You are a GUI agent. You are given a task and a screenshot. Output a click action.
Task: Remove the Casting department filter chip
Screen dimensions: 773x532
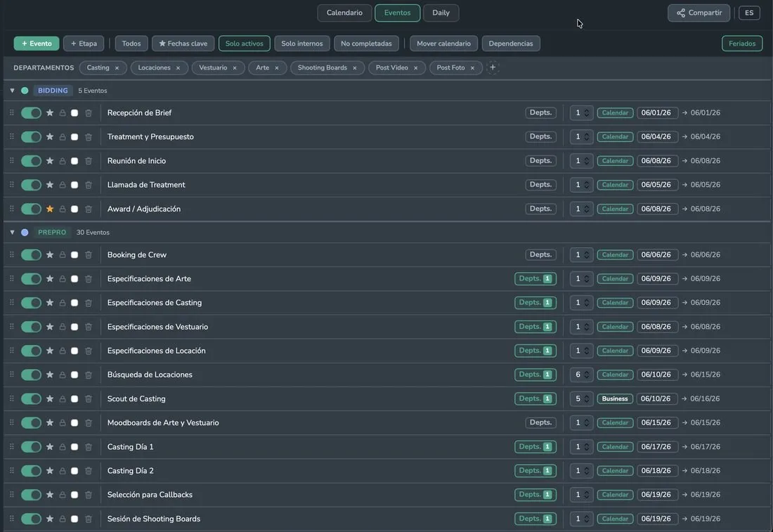[x=117, y=68]
